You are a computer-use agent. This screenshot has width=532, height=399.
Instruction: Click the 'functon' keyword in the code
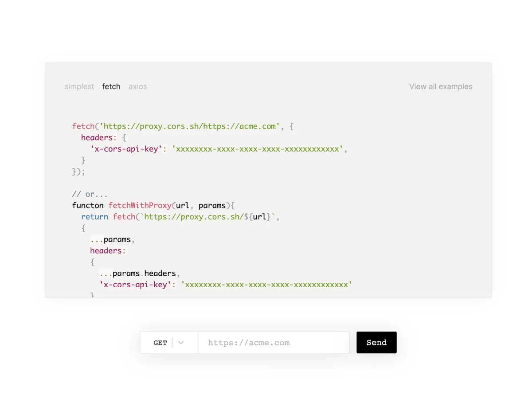(88, 205)
